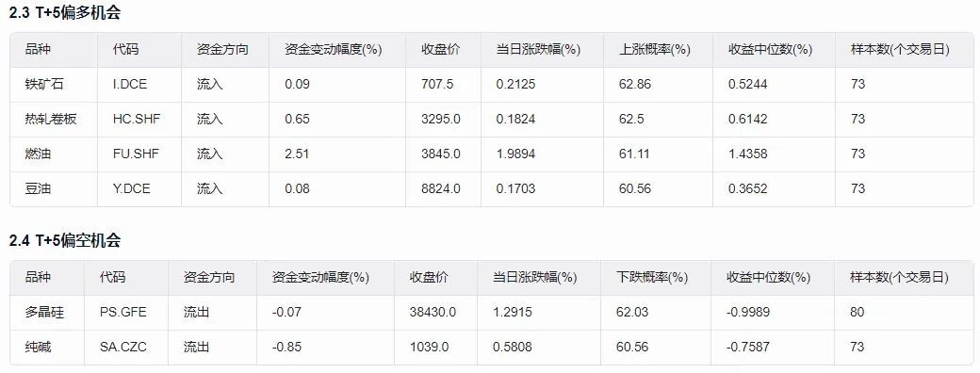The width and height of the screenshot is (980, 373).
Task: Click the 资金变动幅度(%) header in the 偏多 table
Action: (x=334, y=49)
